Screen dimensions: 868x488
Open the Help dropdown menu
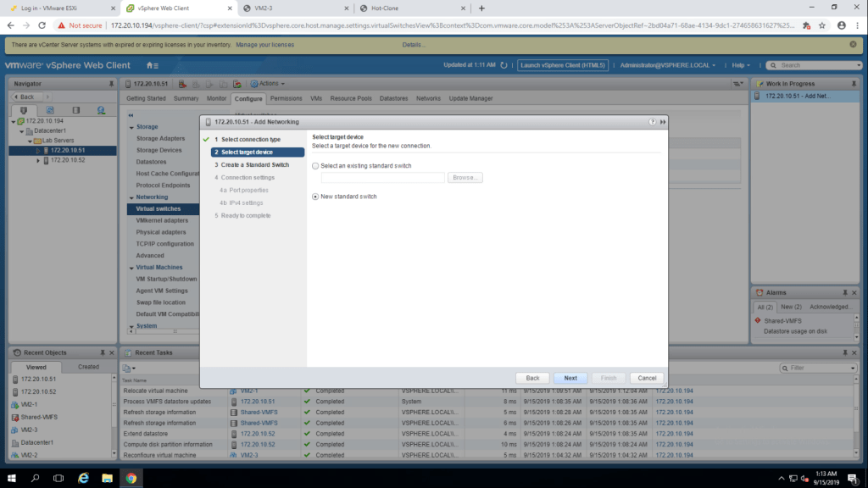click(743, 65)
